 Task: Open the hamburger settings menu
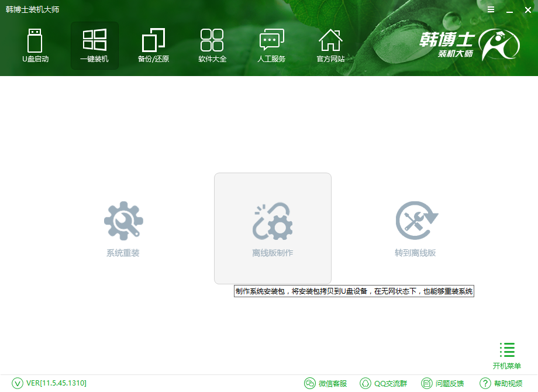pos(490,9)
